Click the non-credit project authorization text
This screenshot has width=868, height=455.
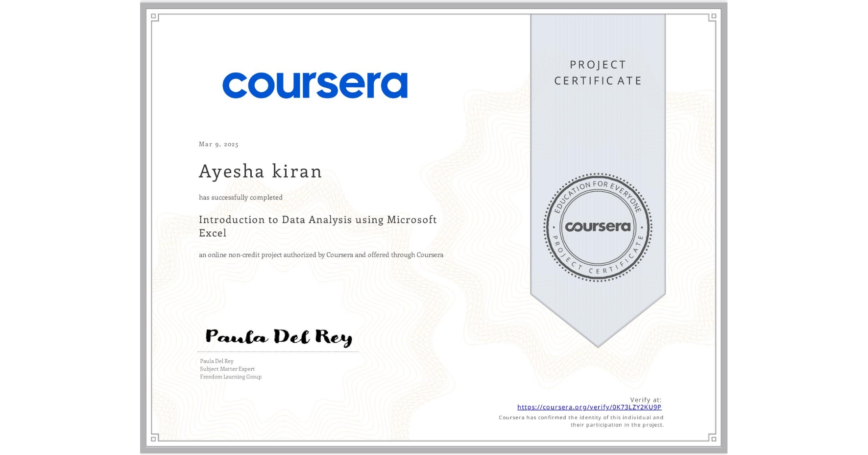(x=321, y=255)
